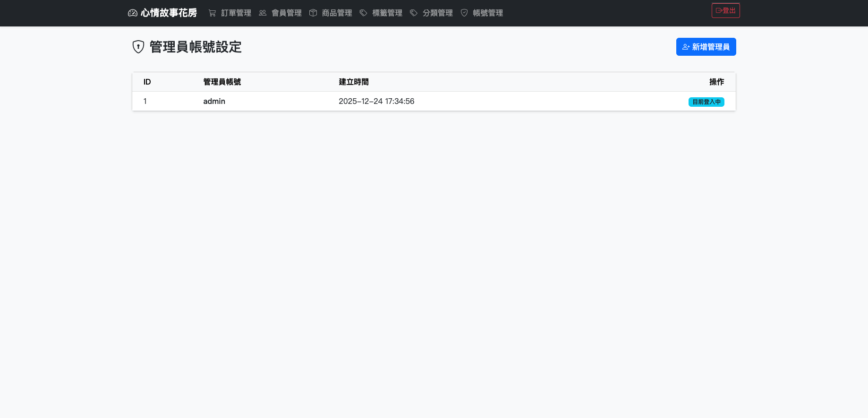Click the dashboard speedometer brand icon
The image size is (868, 418).
point(133,13)
